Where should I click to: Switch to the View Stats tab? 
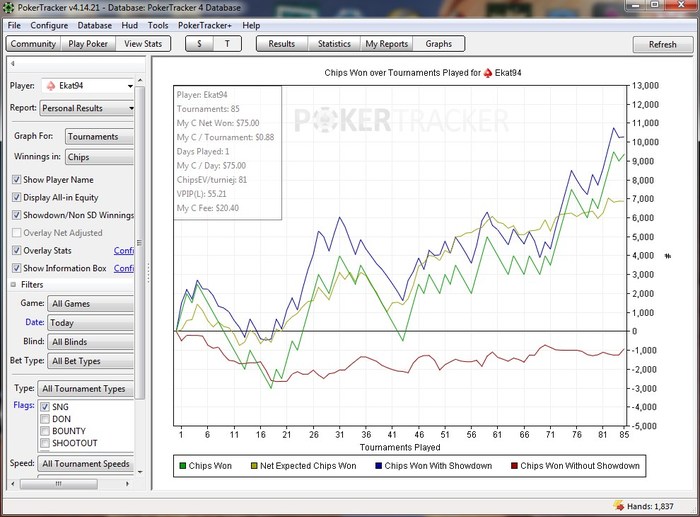(x=143, y=44)
